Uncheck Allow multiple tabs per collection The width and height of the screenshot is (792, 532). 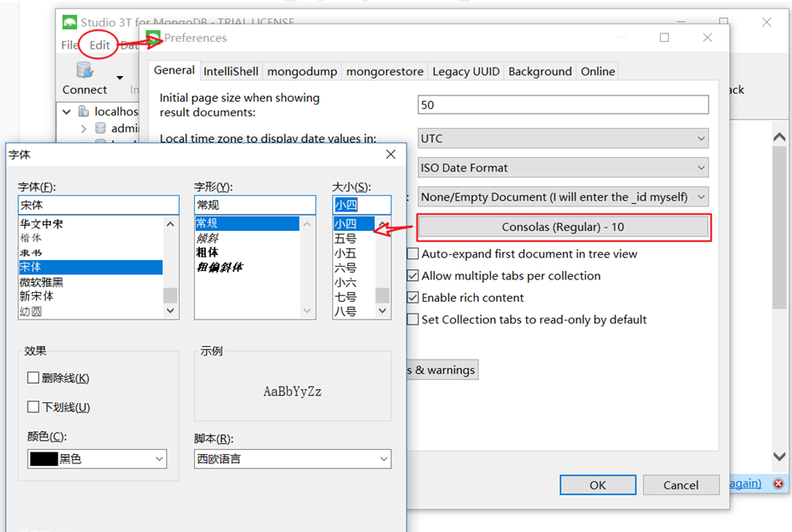point(413,276)
